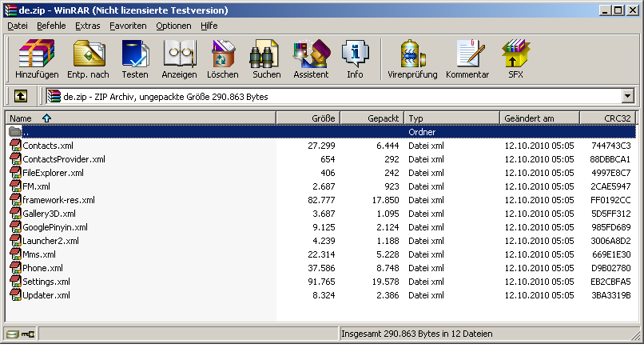This screenshot has width=644, height=360.
Task: Click the Updater.xml file icon
Action: coord(16,295)
